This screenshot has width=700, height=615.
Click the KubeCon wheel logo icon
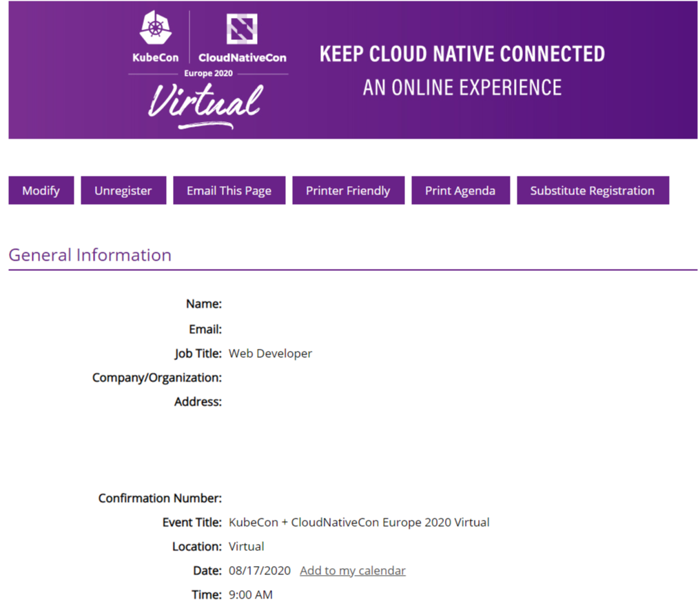[x=155, y=28]
